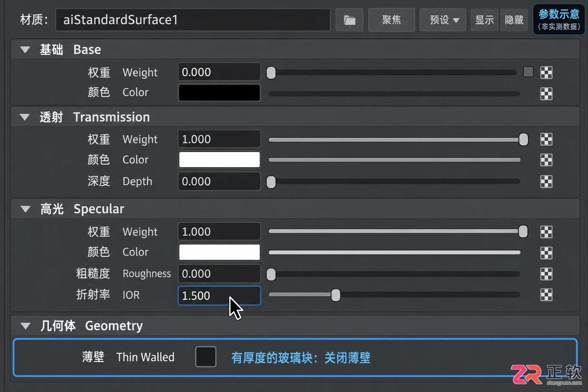Click the Transmission Weight value field
The height and width of the screenshot is (392, 588).
coord(219,139)
